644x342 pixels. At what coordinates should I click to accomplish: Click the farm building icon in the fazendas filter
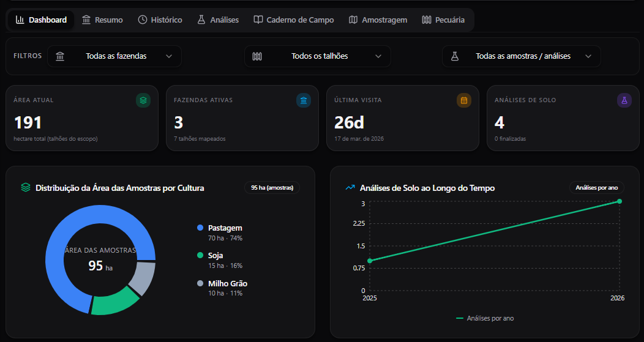pos(60,56)
